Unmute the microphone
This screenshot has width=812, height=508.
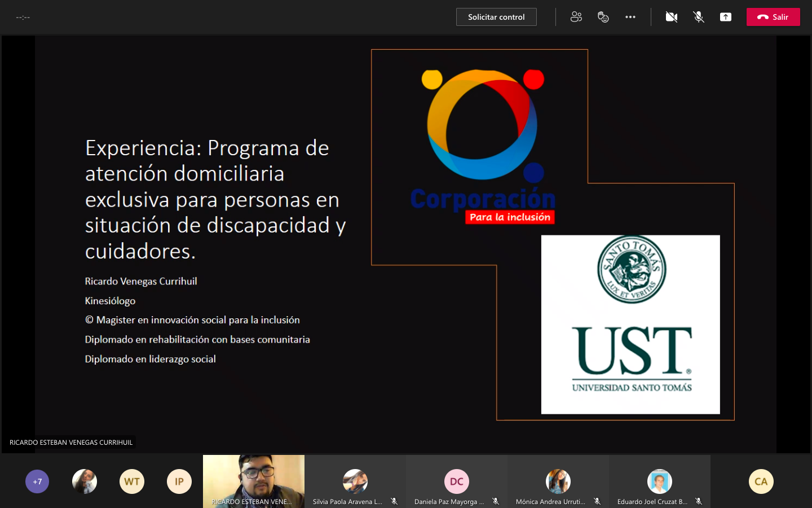pyautogui.click(x=698, y=17)
